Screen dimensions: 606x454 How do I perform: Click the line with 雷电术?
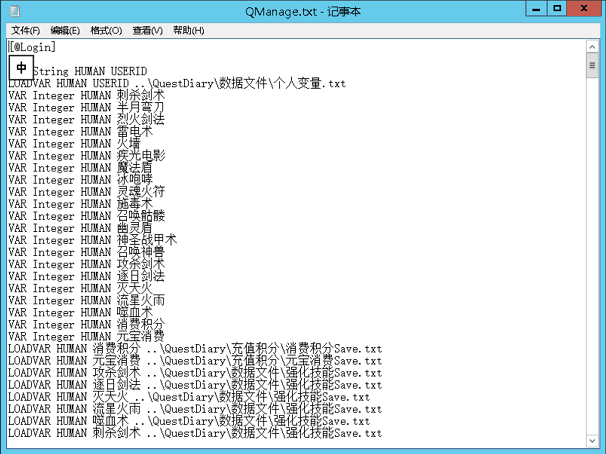[x=80, y=131]
